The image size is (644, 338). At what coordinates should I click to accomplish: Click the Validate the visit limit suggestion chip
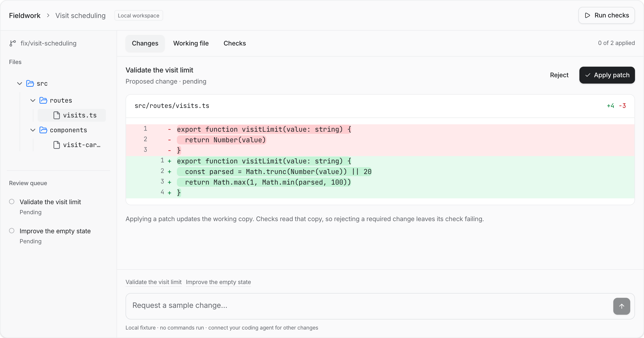click(x=154, y=282)
